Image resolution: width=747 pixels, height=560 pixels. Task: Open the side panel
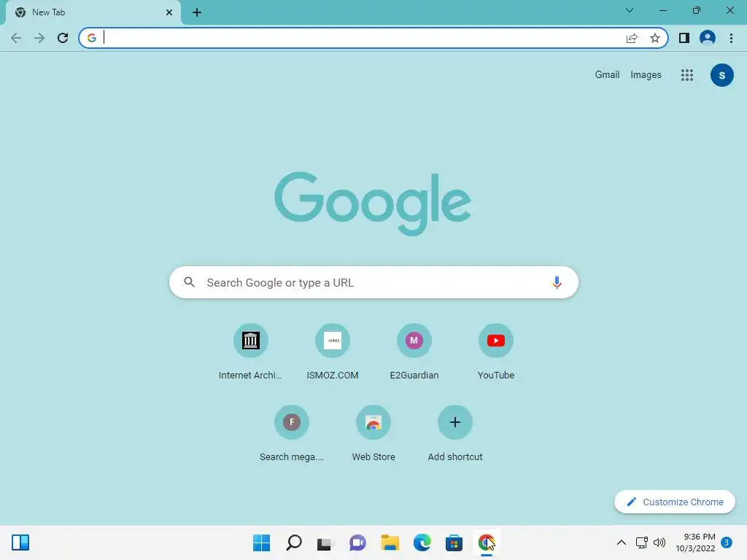point(684,38)
